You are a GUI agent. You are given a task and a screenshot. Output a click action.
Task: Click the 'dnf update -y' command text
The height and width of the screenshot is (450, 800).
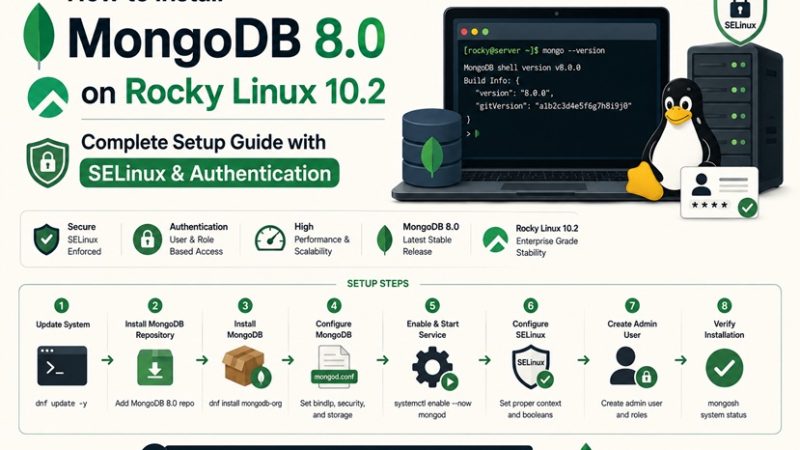click(x=61, y=403)
